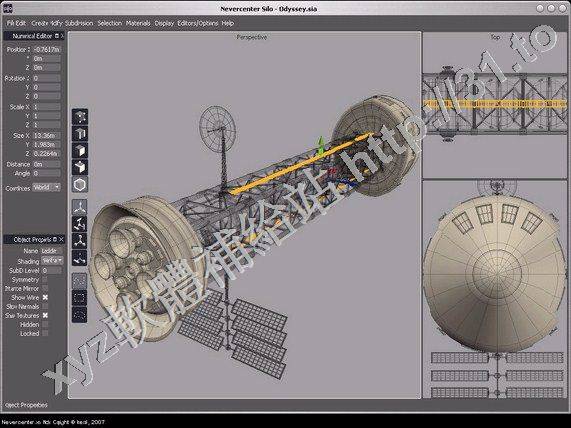Toggle the Instance Mirror checkbox
571x428 pixels.
[x=45, y=288]
